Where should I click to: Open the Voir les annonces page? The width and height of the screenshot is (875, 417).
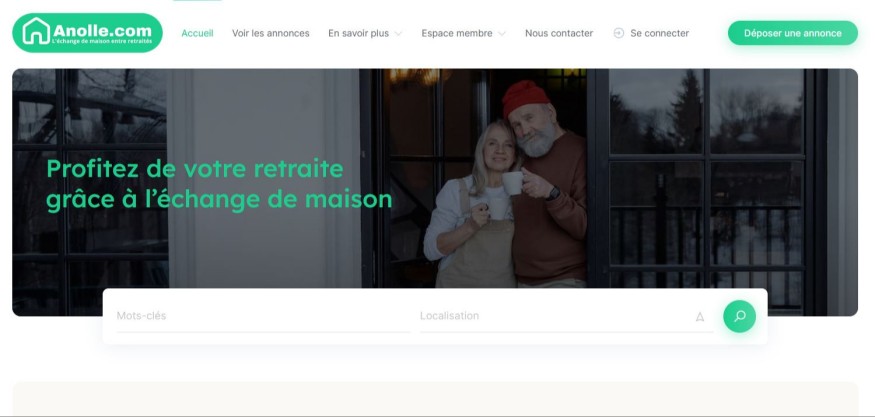point(271,33)
